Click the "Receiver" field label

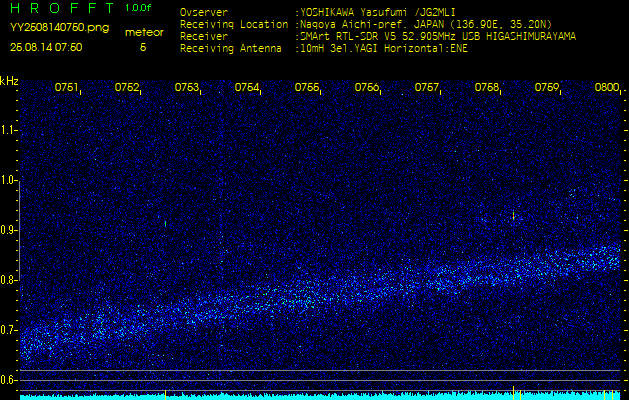tap(204, 37)
